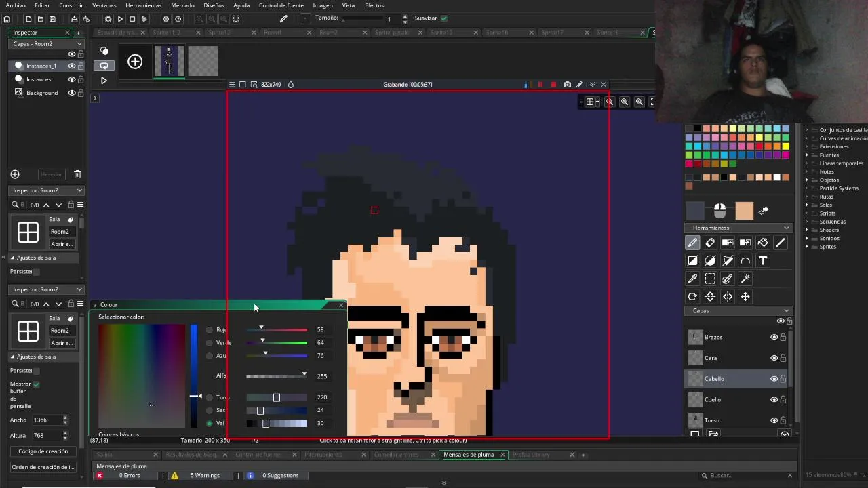Switch to the Room2 tab
This screenshot has width=868, height=488.
tap(328, 33)
